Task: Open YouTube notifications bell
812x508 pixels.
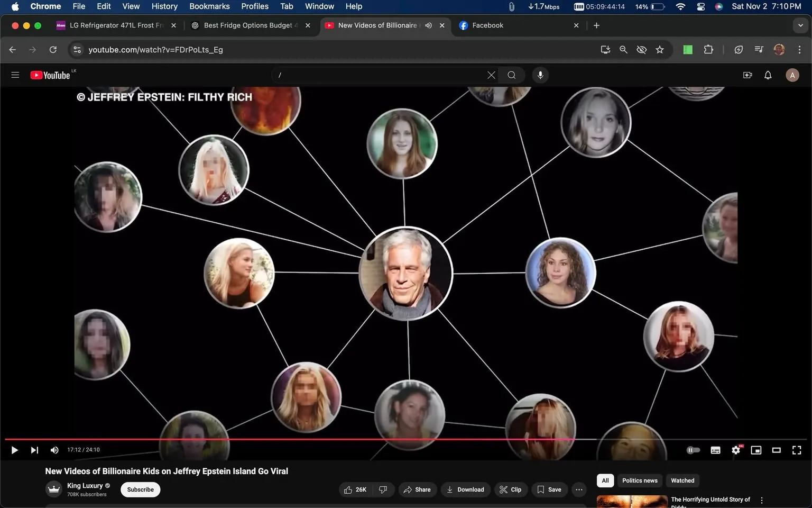Action: click(x=767, y=75)
